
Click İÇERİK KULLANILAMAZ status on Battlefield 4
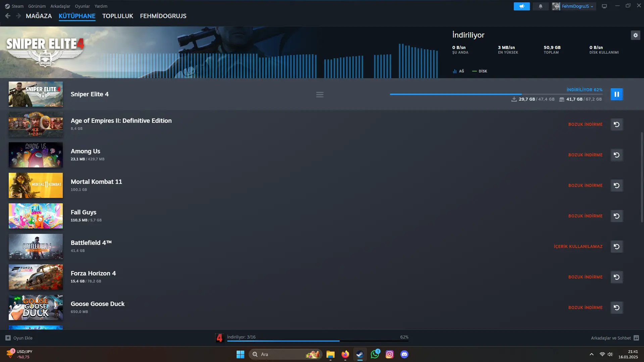578,247
